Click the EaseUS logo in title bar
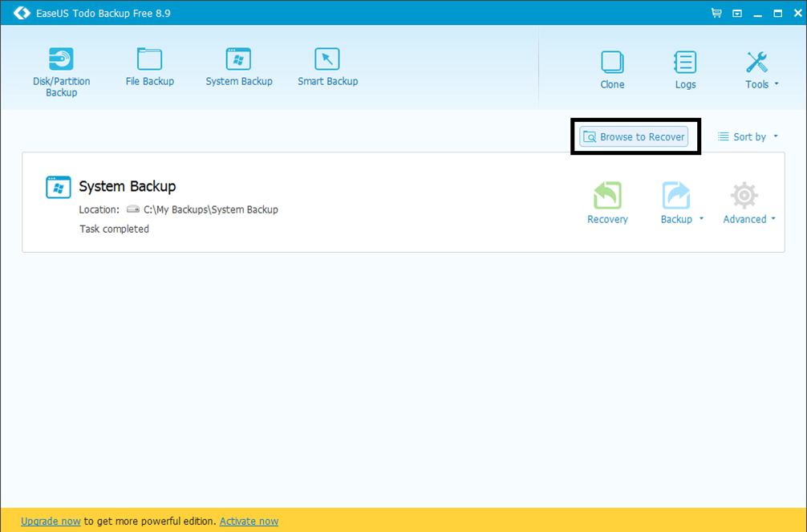 pyautogui.click(x=22, y=13)
